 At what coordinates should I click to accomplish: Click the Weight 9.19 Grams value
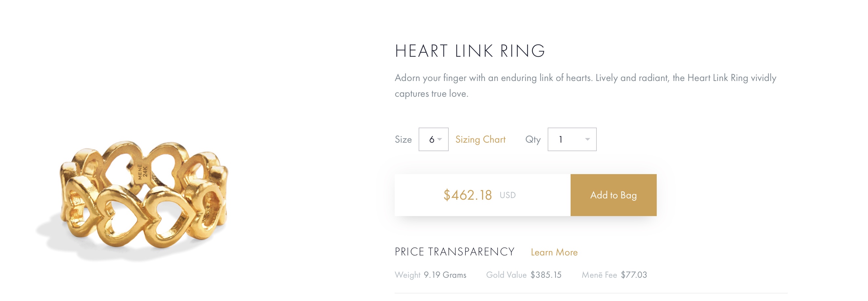[445, 275]
